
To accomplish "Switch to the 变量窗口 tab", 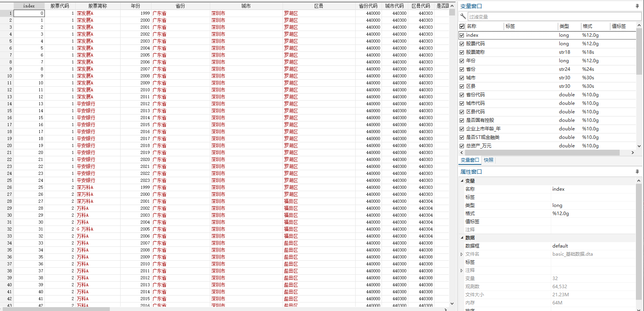I will coord(470,160).
